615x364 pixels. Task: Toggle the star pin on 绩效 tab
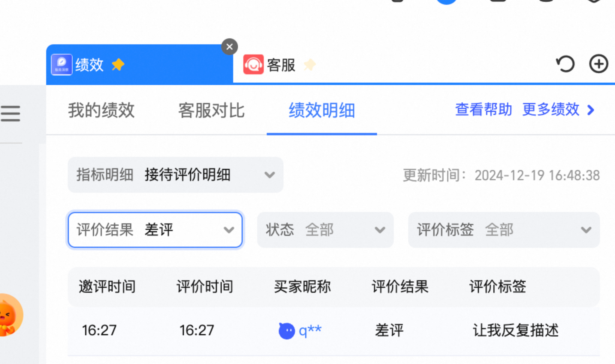(x=118, y=65)
